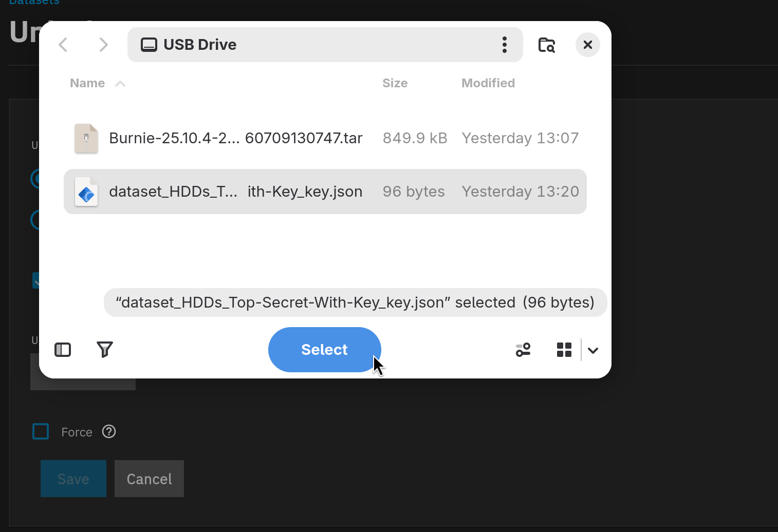Sort files by Size column
Screen dimensions: 778x532
tap(395, 83)
